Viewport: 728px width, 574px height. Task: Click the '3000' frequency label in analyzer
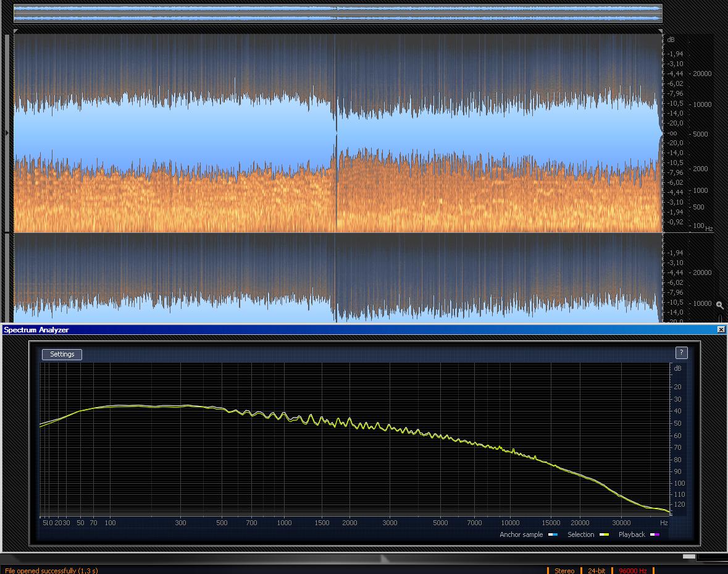point(390,523)
